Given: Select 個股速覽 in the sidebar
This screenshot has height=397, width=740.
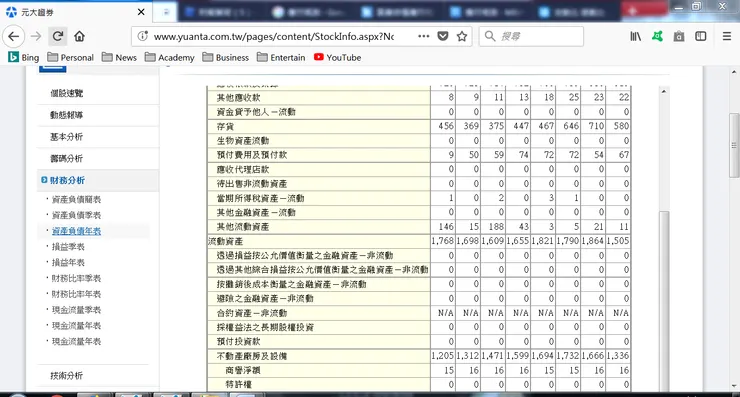Looking at the screenshot, I should [67, 93].
